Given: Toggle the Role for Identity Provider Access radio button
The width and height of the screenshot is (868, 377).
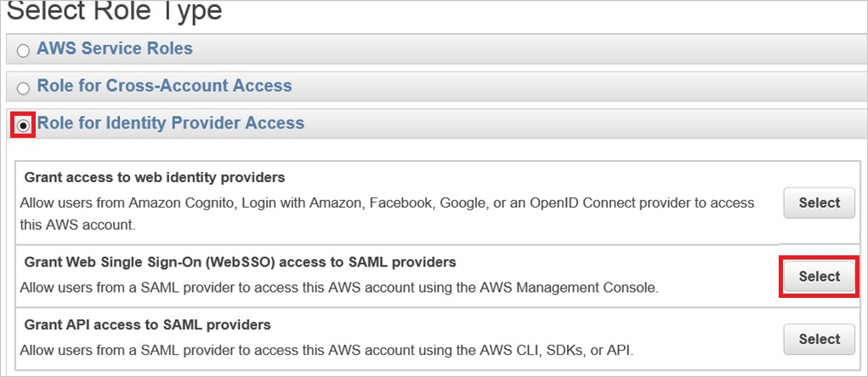Looking at the screenshot, I should 23,125.
